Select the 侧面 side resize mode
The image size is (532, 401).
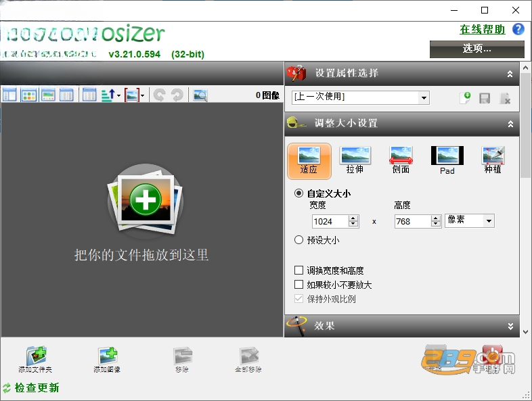(401, 160)
